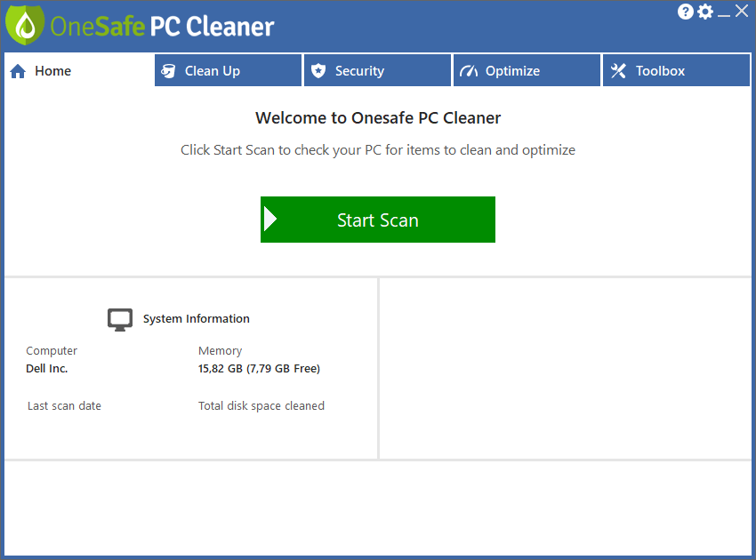The image size is (756, 560).
Task: Click the Home house icon
Action: (18, 71)
